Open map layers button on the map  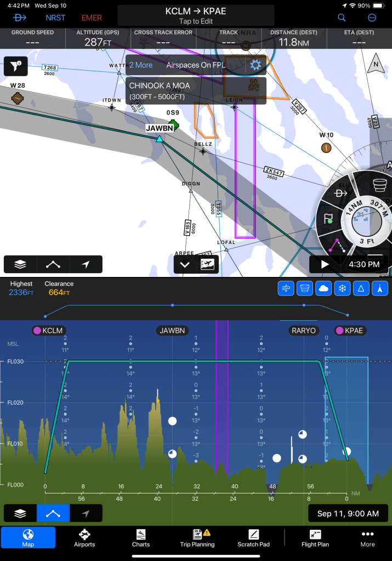pos(20,264)
